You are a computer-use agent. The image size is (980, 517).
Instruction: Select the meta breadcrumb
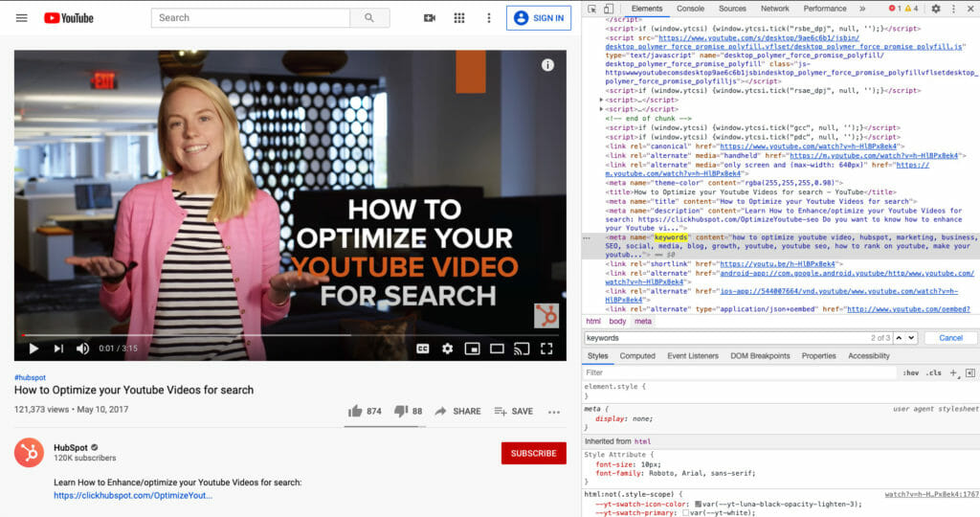[643, 322]
